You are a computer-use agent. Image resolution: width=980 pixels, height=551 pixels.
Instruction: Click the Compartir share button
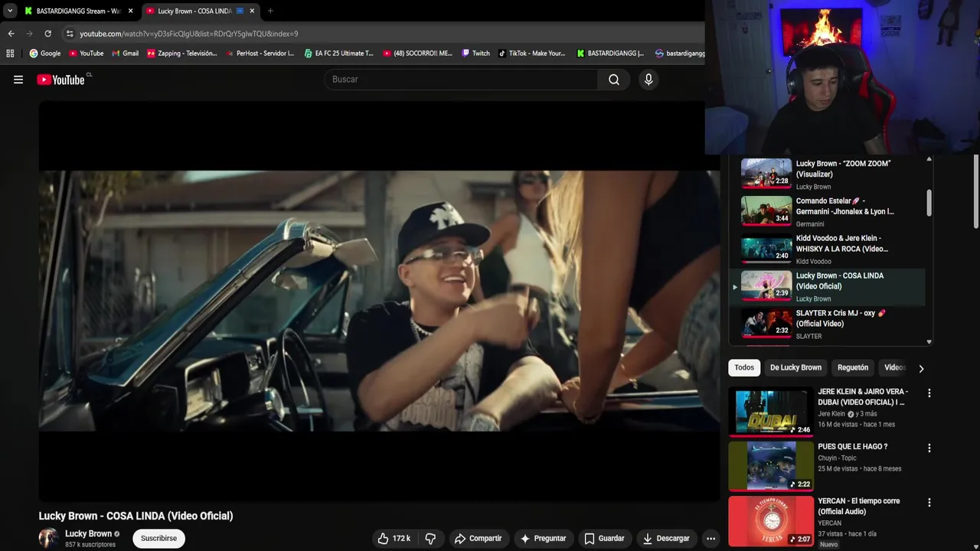click(478, 539)
